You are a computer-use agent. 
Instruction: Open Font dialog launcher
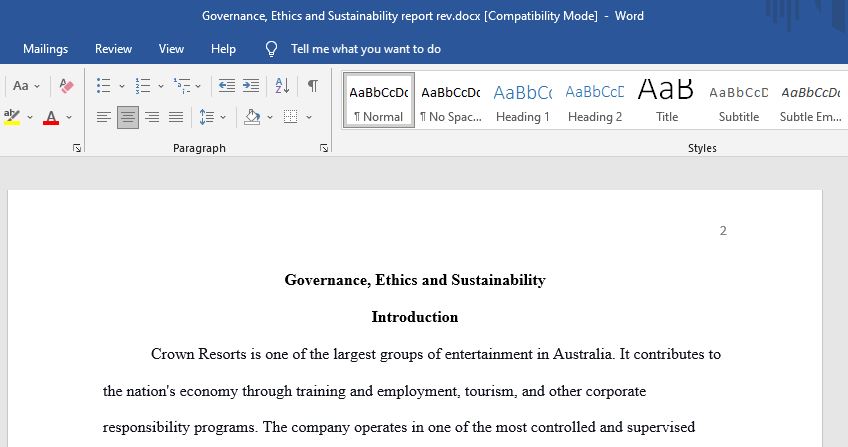(x=77, y=148)
